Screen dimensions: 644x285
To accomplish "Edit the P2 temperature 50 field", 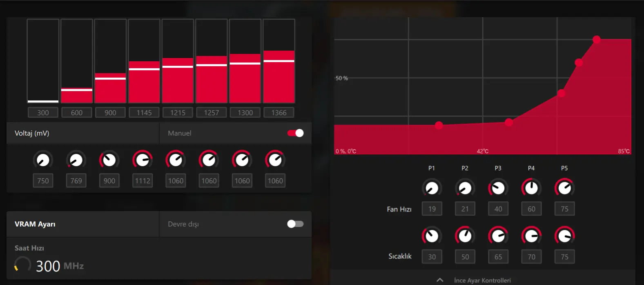I will (x=465, y=257).
